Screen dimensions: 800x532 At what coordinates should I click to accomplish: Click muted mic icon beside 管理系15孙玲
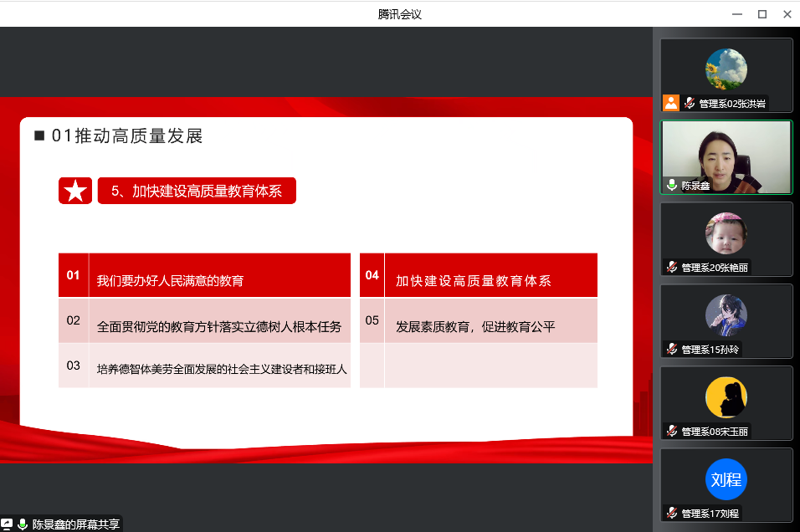671,349
